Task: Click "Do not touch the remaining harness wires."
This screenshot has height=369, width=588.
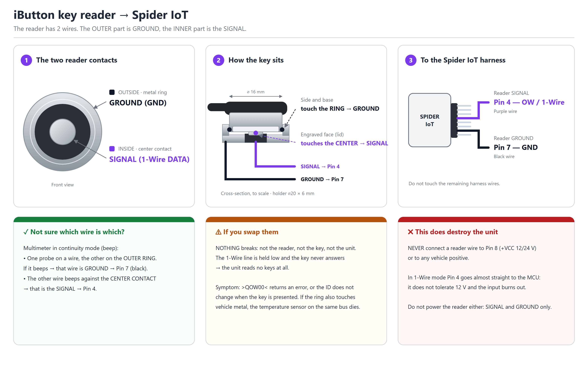Action: click(x=454, y=184)
